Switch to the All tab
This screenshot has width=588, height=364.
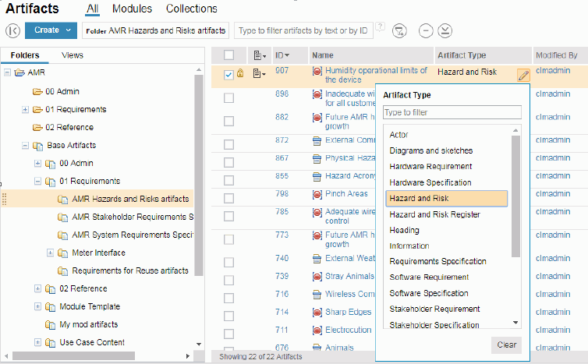coord(92,9)
